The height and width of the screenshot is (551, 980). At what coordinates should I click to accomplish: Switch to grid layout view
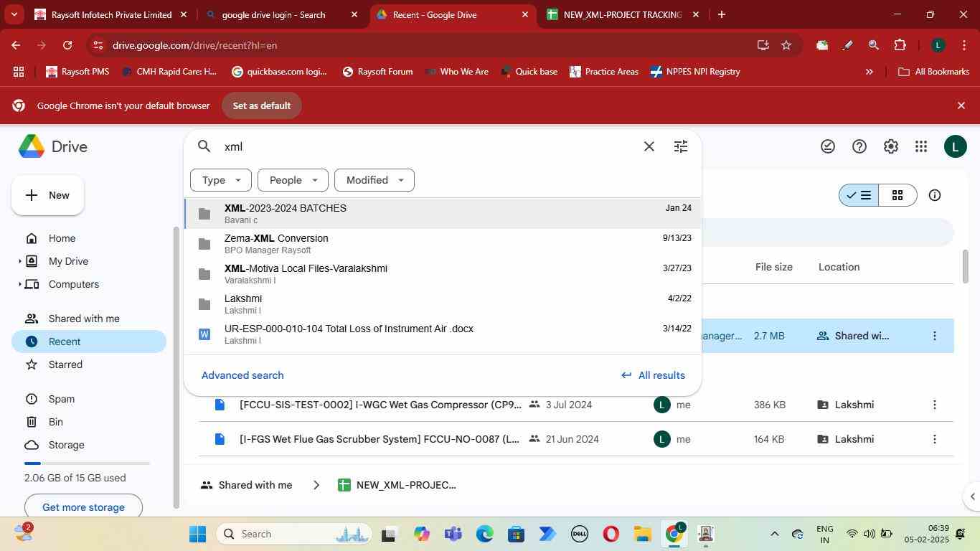(897, 195)
